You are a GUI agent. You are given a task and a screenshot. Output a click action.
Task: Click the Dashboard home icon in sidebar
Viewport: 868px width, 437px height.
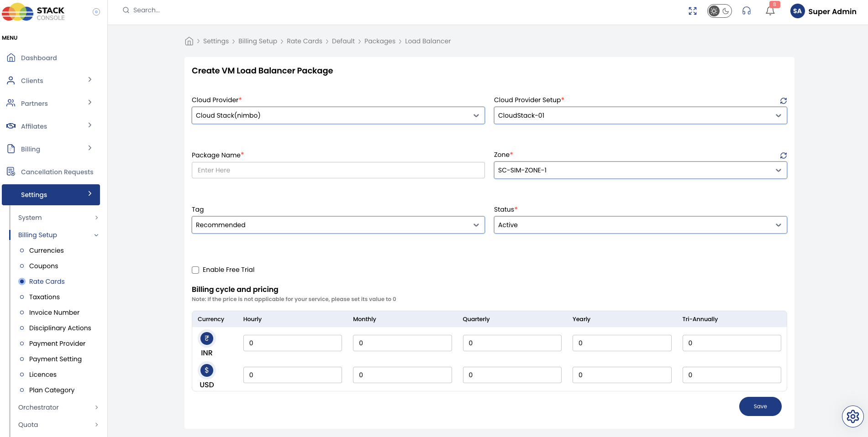11,58
